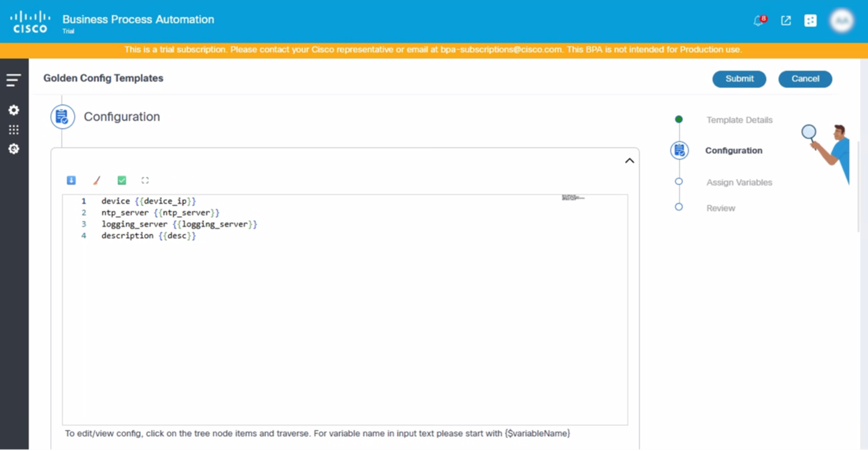Image resolution: width=868 pixels, height=451 pixels.
Task: Click line number 4 in the editor gutter
Action: pyautogui.click(x=83, y=236)
